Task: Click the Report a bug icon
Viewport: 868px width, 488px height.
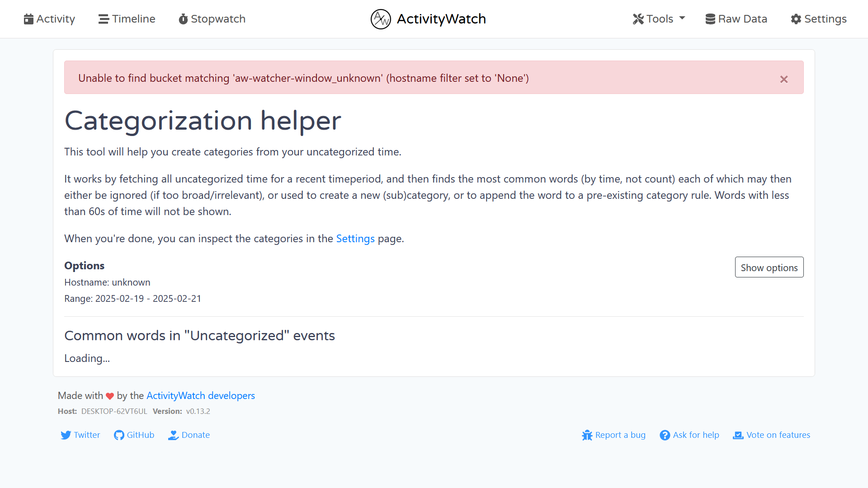Action: coord(587,435)
